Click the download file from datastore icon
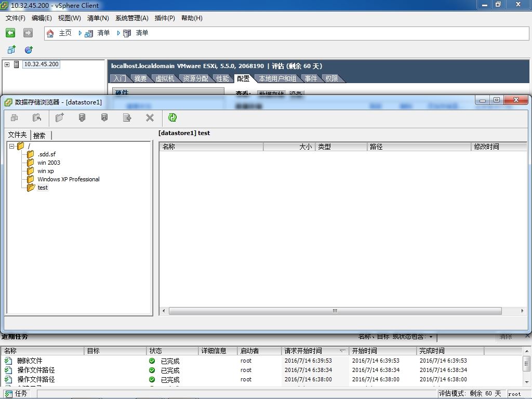 (x=104, y=118)
